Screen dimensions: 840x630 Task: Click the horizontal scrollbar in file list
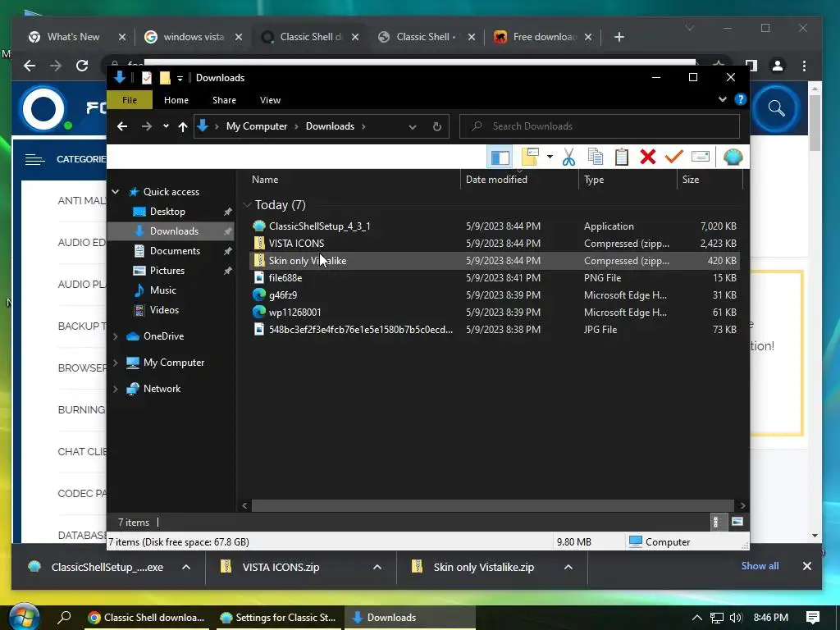pyautogui.click(x=492, y=505)
